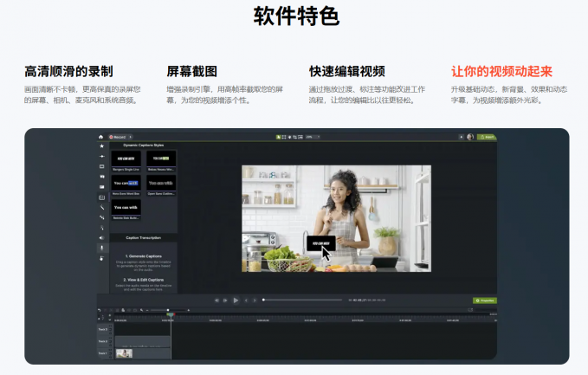Open the magic wand effects sidebar icon

click(x=101, y=207)
